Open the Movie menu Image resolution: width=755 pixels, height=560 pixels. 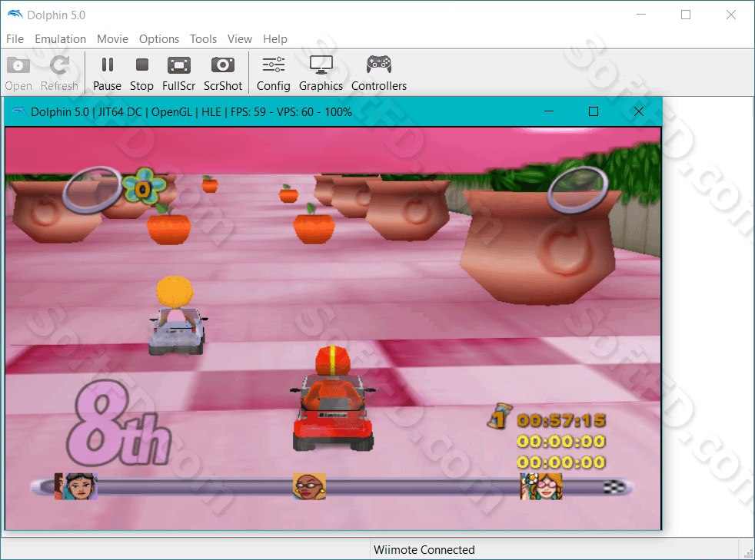[112, 39]
